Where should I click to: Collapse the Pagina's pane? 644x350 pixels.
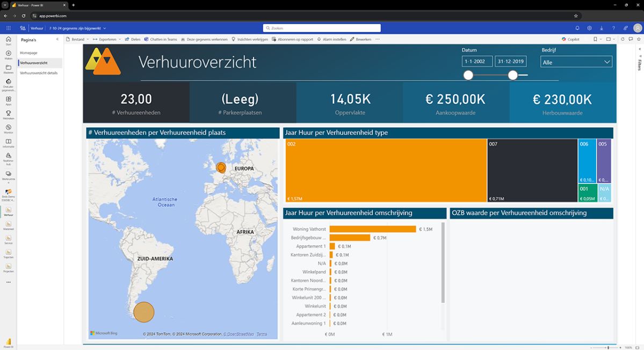57,39
